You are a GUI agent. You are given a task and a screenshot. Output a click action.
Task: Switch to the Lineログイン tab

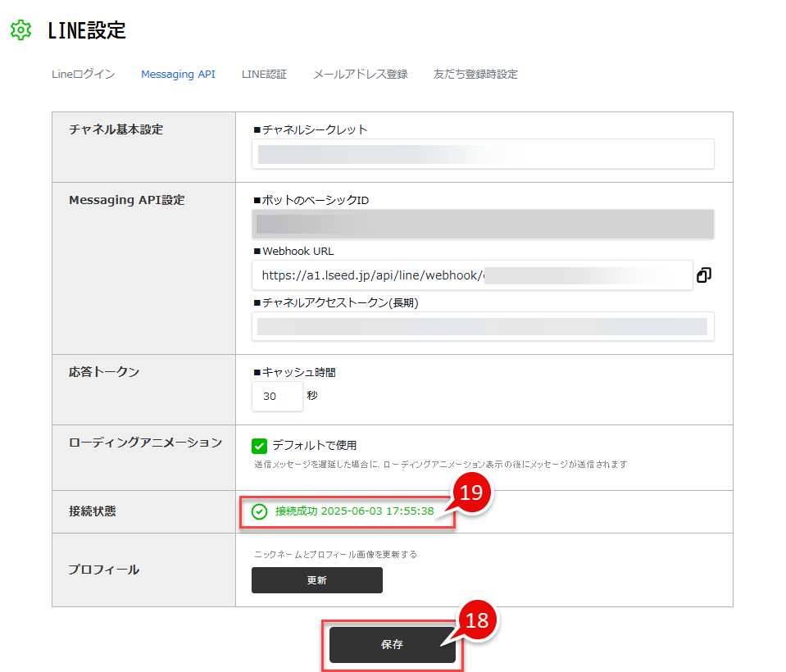tap(83, 74)
